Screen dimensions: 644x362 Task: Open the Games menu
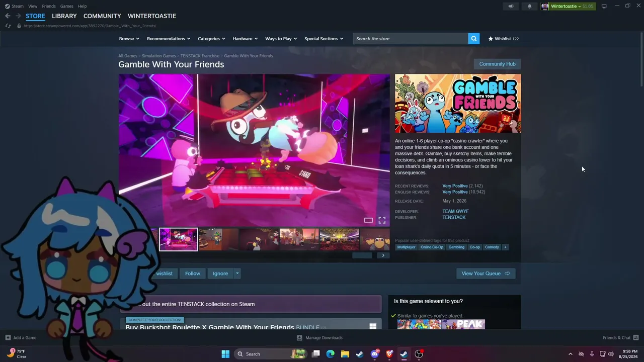[x=66, y=6]
